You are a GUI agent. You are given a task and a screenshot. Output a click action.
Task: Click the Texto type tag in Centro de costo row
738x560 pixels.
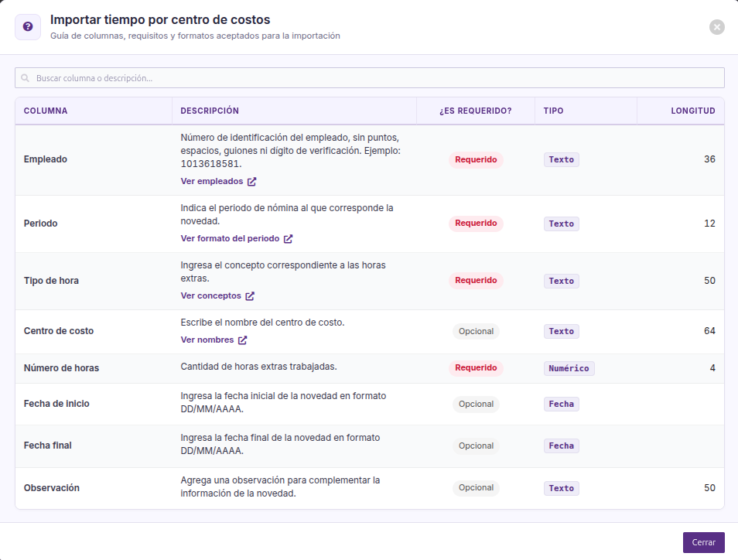coord(561,331)
